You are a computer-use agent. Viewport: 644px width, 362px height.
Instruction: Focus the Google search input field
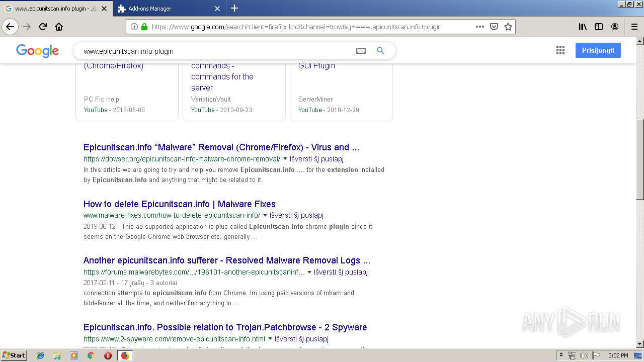click(216, 51)
